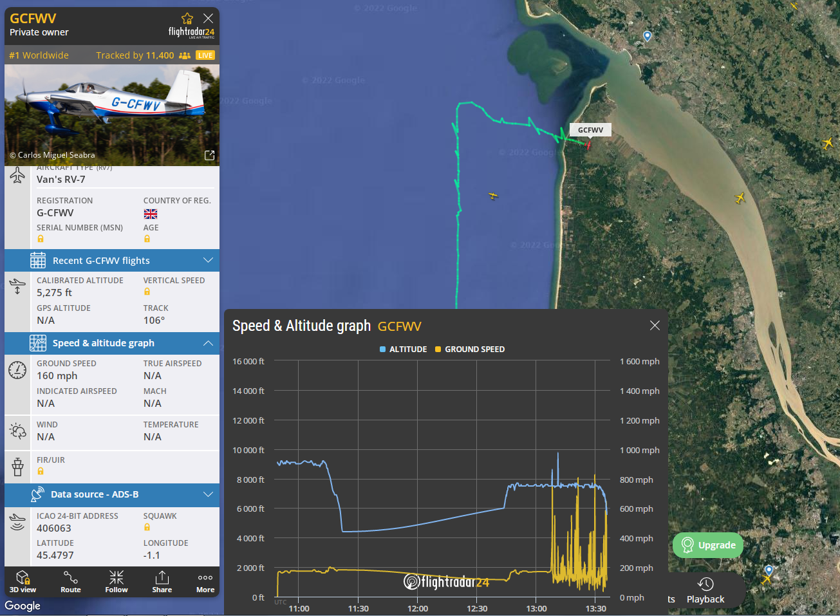The image size is (840, 616).
Task: Close the Speed & Altitude graph window
Action: (x=655, y=325)
